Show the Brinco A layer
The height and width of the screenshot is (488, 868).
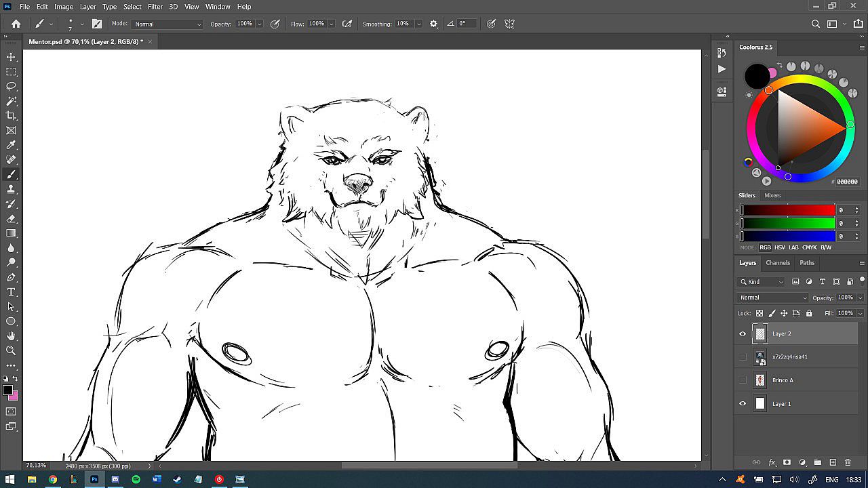[x=743, y=380]
